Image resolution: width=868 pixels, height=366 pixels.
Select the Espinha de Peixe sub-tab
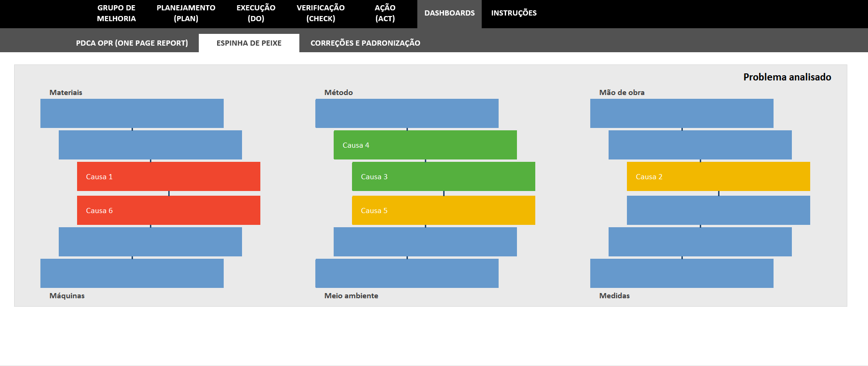tap(249, 43)
